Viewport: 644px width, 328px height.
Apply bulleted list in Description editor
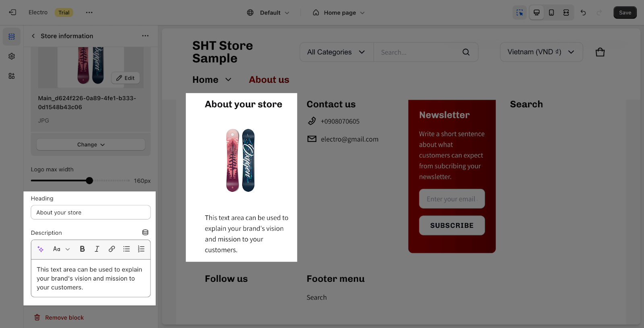(126, 249)
